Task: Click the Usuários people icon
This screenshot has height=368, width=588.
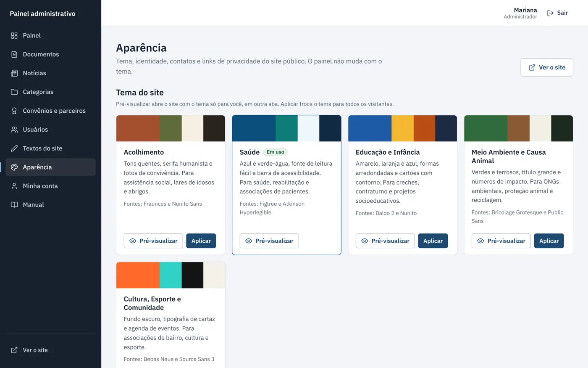Action: point(14,130)
